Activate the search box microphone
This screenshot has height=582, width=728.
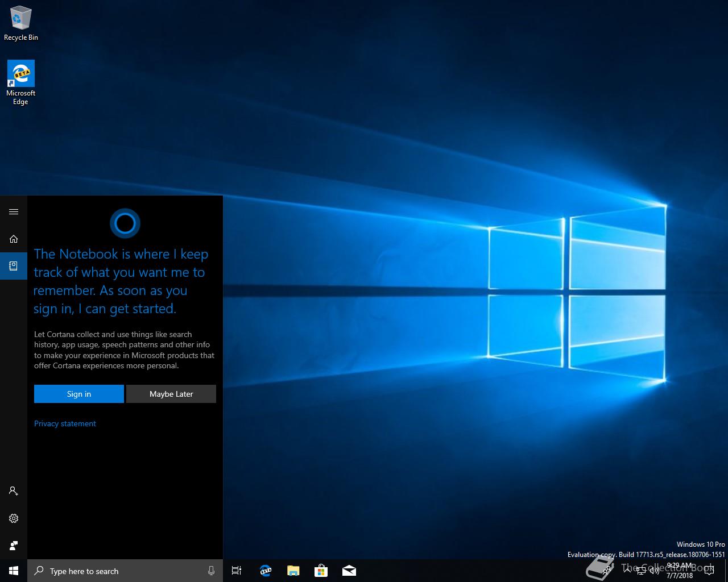pyautogui.click(x=211, y=571)
